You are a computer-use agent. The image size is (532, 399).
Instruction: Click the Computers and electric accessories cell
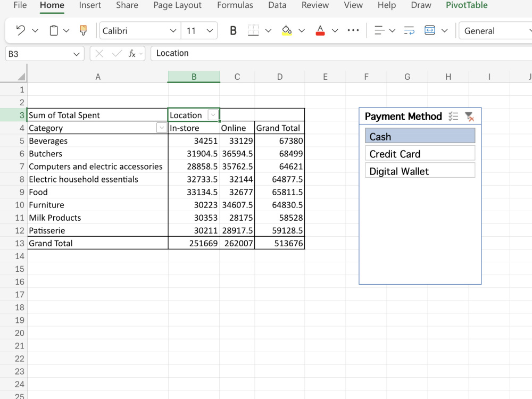pos(98,167)
